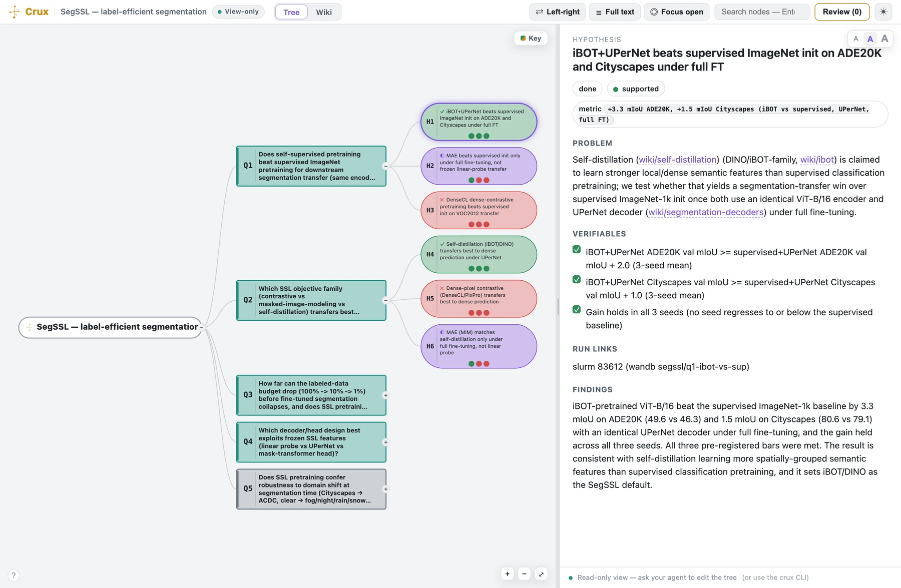Select hypothesis H1 iBOT+UPerNet node
The image size is (901, 588).
(479, 122)
